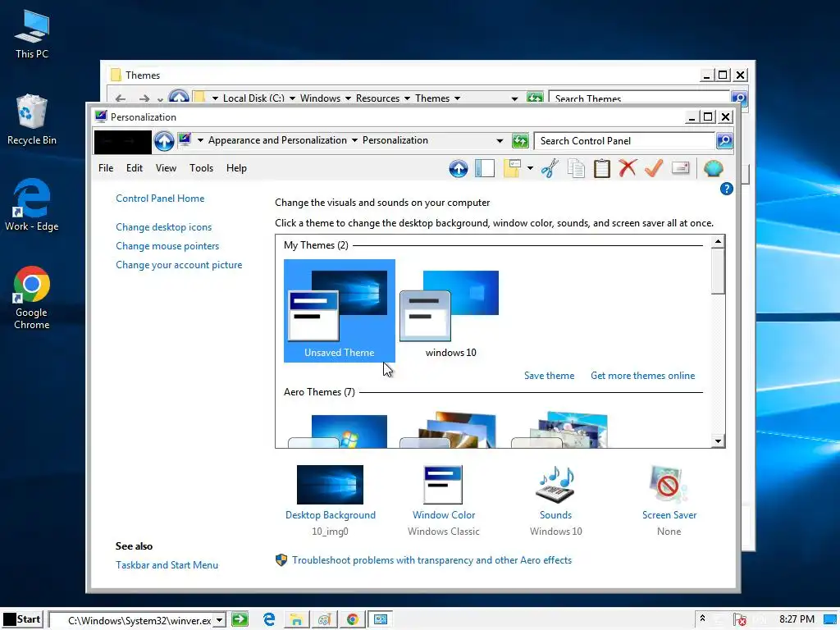840x630 pixels.
Task: Click the Views sticky-note toolbar icon
Action: click(512, 169)
